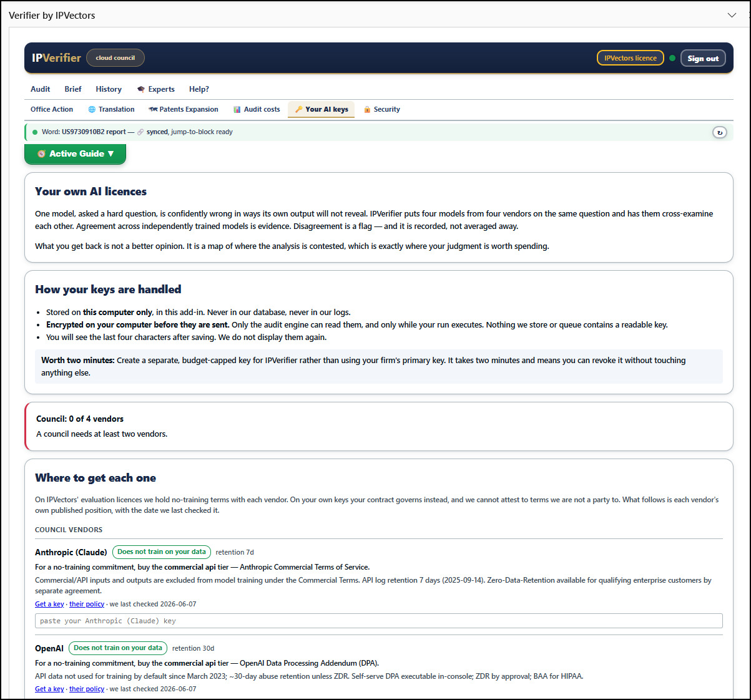Expand the Active Guide dropdown

click(75, 153)
